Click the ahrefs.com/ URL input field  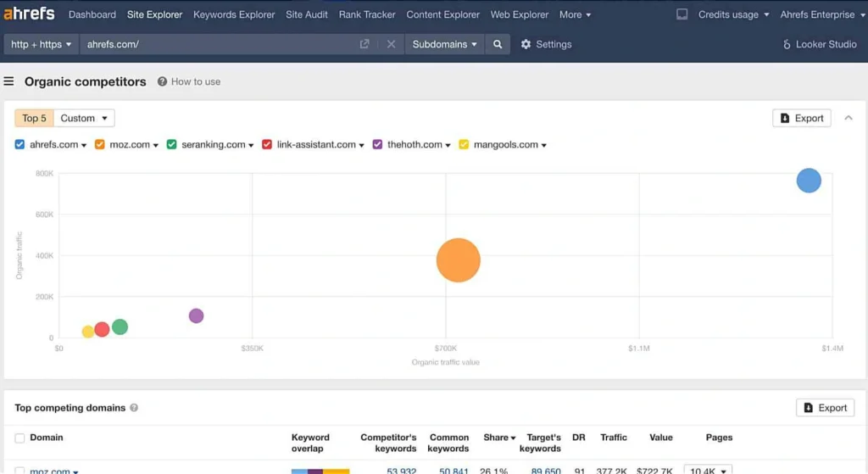coord(219,44)
